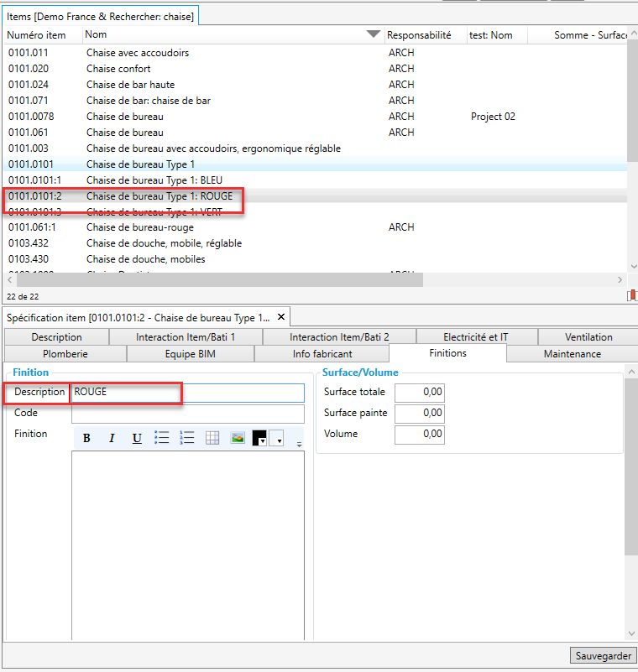
Task: Click the red icon below the items list
Action: pos(631,295)
